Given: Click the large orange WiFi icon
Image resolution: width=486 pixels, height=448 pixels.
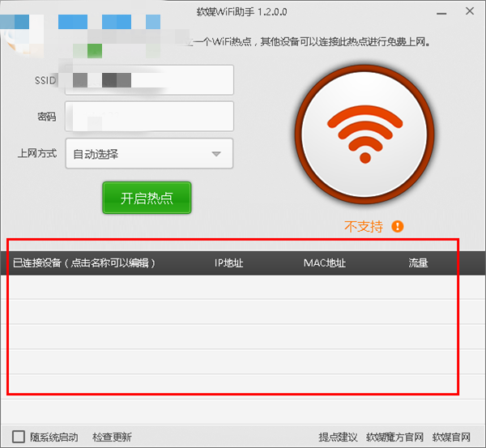Looking at the screenshot, I should coord(364,134).
